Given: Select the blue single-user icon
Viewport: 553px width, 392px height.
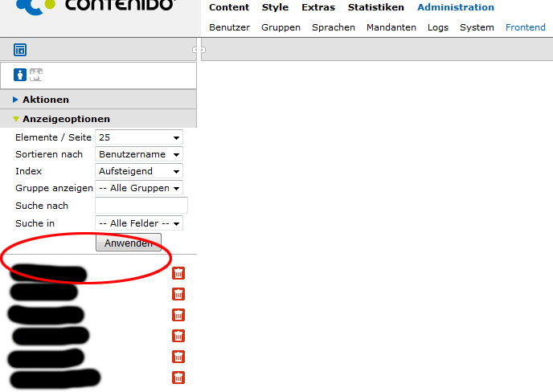Looking at the screenshot, I should [x=20, y=75].
